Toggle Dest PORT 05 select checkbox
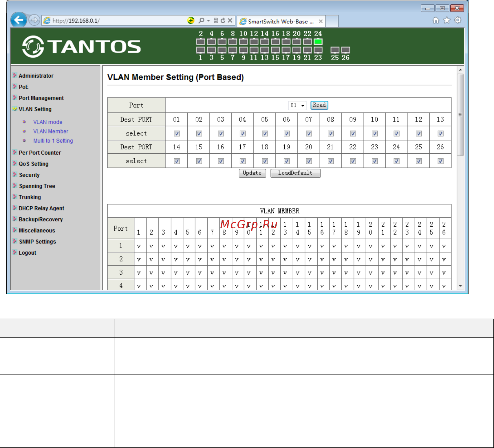Viewport: 494px width, 448px height. tap(265, 133)
